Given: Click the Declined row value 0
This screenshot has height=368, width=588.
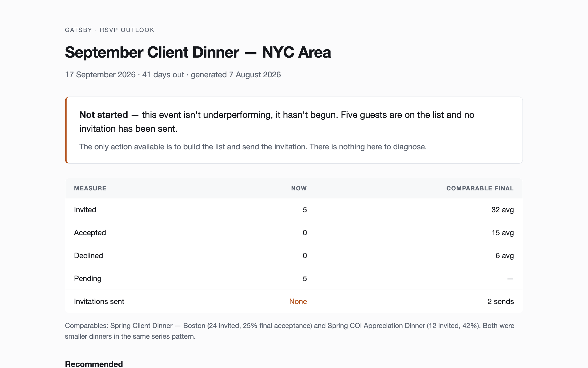Looking at the screenshot, I should pos(305,255).
